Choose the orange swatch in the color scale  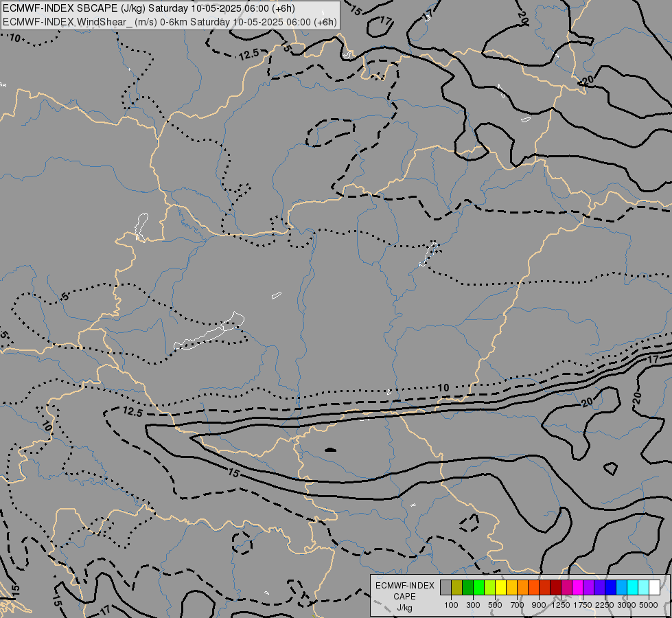(x=523, y=588)
